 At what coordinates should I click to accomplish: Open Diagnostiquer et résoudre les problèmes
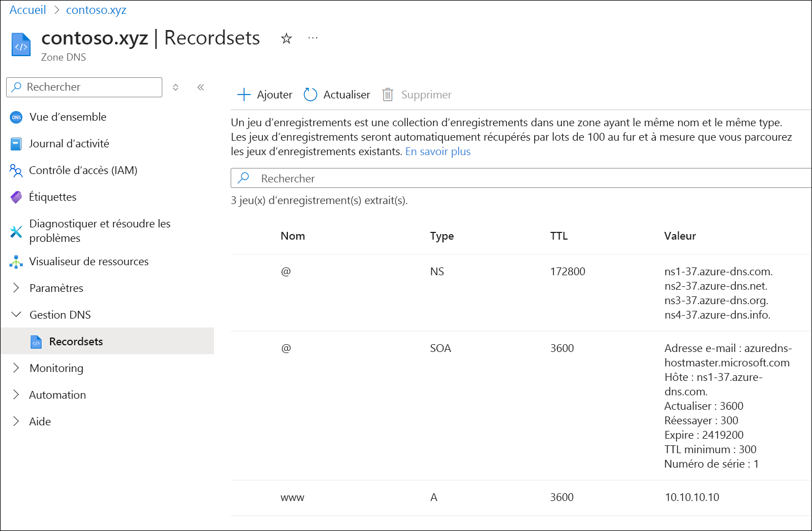click(99, 231)
